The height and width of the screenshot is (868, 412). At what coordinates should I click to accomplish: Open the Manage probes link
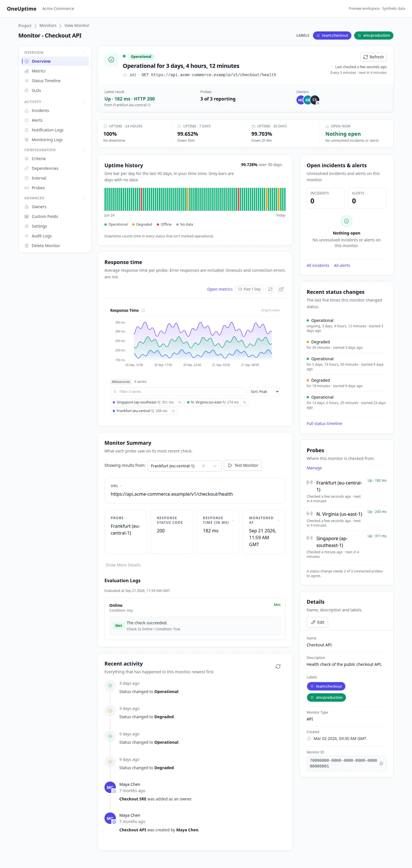(314, 468)
